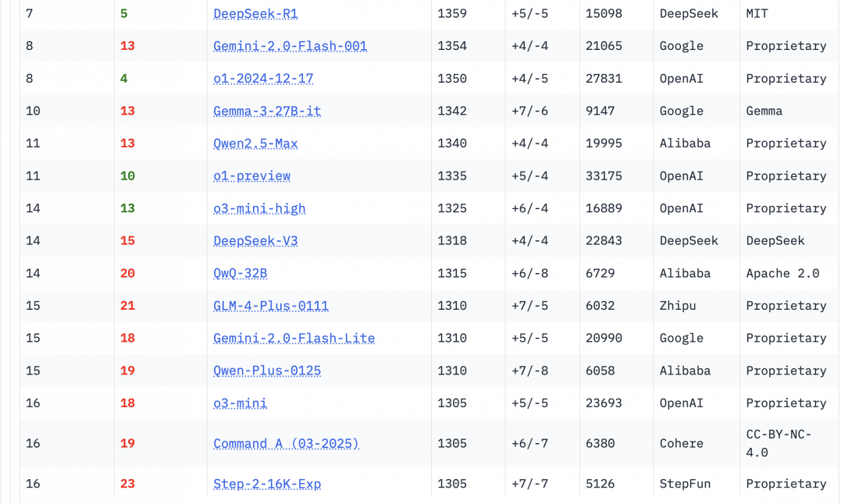
Task: Select the score 1359 cell
Action: tap(452, 14)
